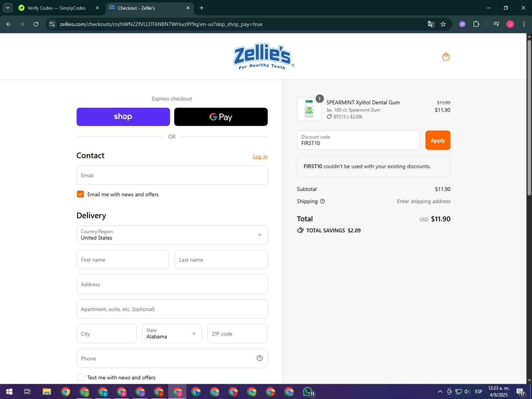Screen dimensions: 532x399
Task: Click the browser address bar URL
Action: pyautogui.click(x=161, y=24)
